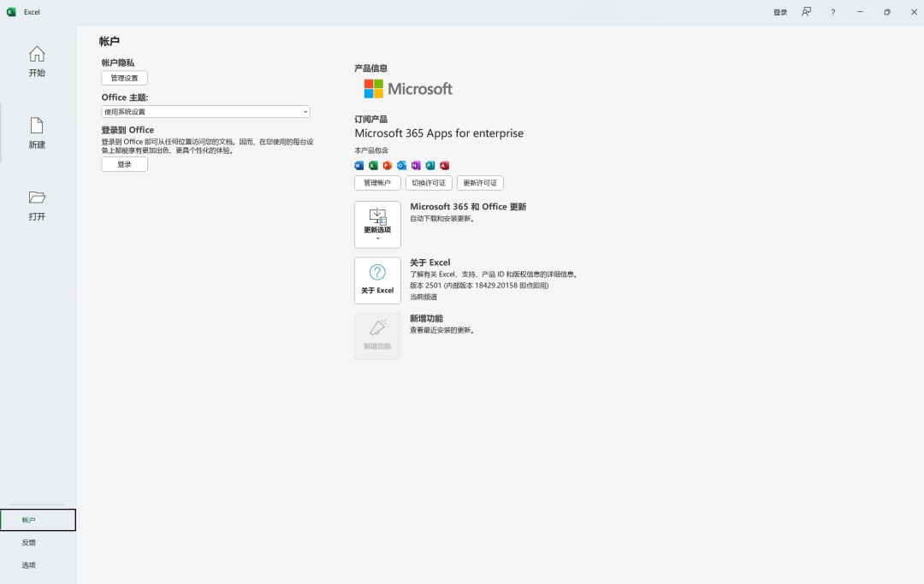924x584 pixels.
Task: Click the 管理帐户 button
Action: tap(378, 183)
